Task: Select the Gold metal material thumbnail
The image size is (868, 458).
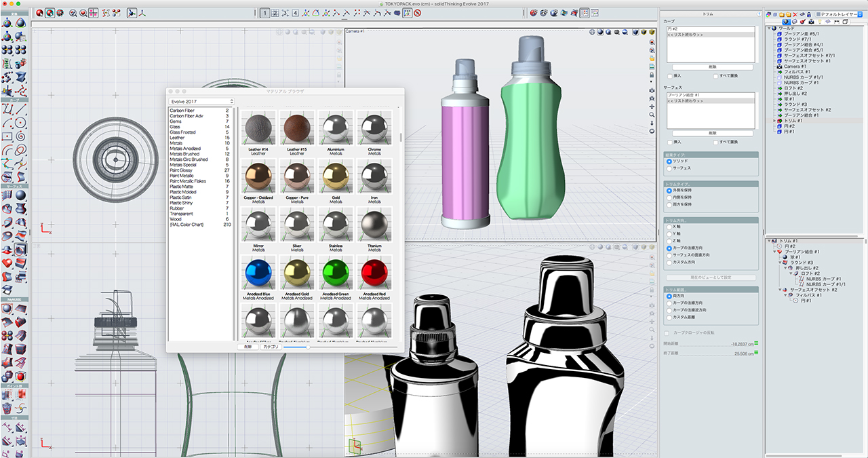Action: coord(336,176)
